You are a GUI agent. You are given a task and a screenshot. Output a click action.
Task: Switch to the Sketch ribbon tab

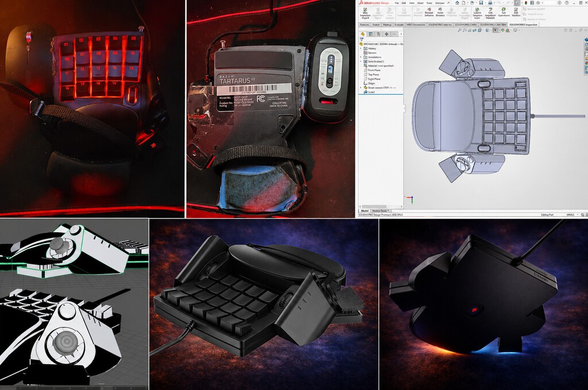376,25
